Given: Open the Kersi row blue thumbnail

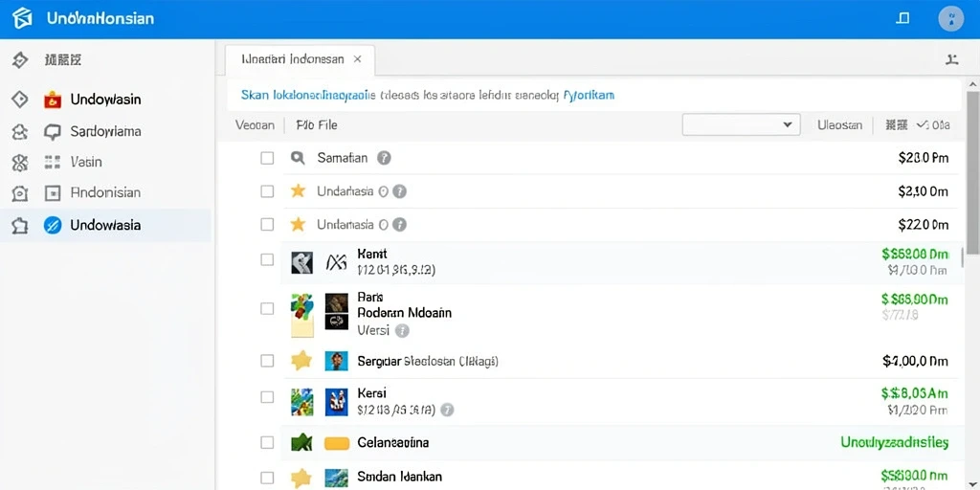Looking at the screenshot, I should pos(336,403).
